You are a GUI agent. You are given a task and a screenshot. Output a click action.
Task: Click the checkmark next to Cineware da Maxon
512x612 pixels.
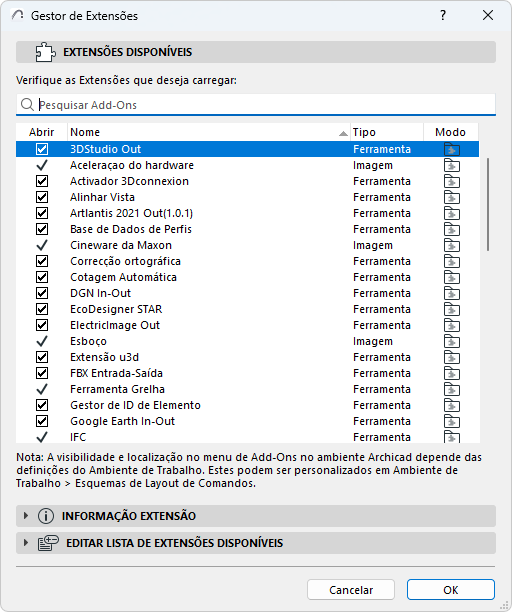click(x=42, y=245)
